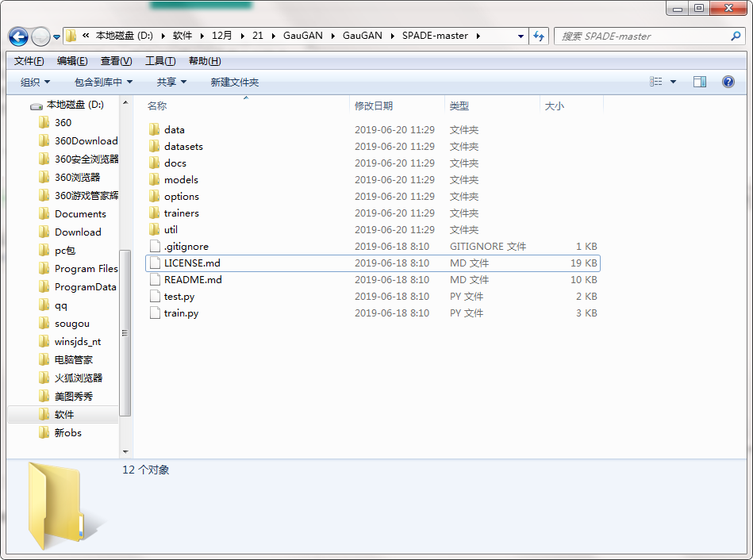Image resolution: width=753 pixels, height=560 pixels.
Task: Select 360安全浏览器 folder in sidebar
Action: click(79, 159)
